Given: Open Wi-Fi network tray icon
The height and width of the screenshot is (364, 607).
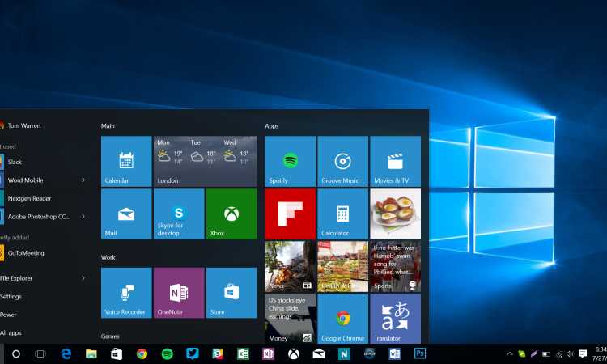Looking at the screenshot, I should 558,353.
